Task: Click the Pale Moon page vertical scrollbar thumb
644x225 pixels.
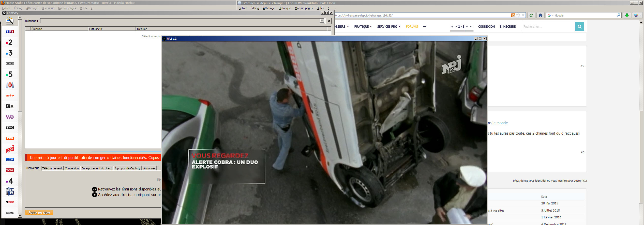Action: coord(641,157)
